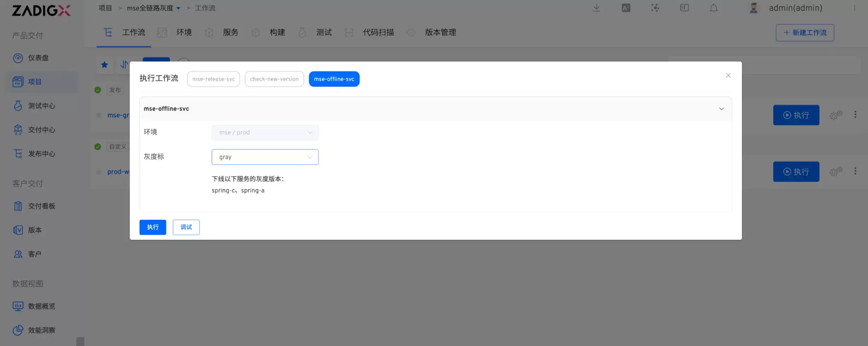Run the mse-gr workflow with 执行
The height and width of the screenshot is (346, 868).
[x=796, y=115]
